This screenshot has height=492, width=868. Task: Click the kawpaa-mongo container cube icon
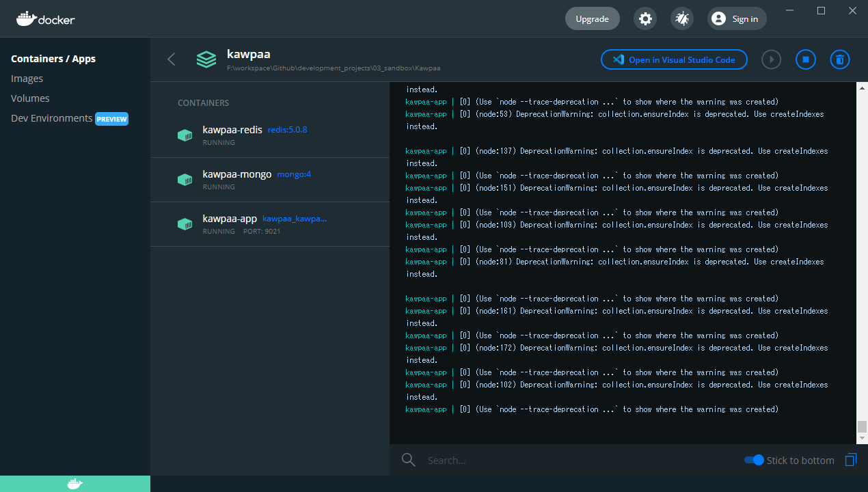pyautogui.click(x=185, y=180)
